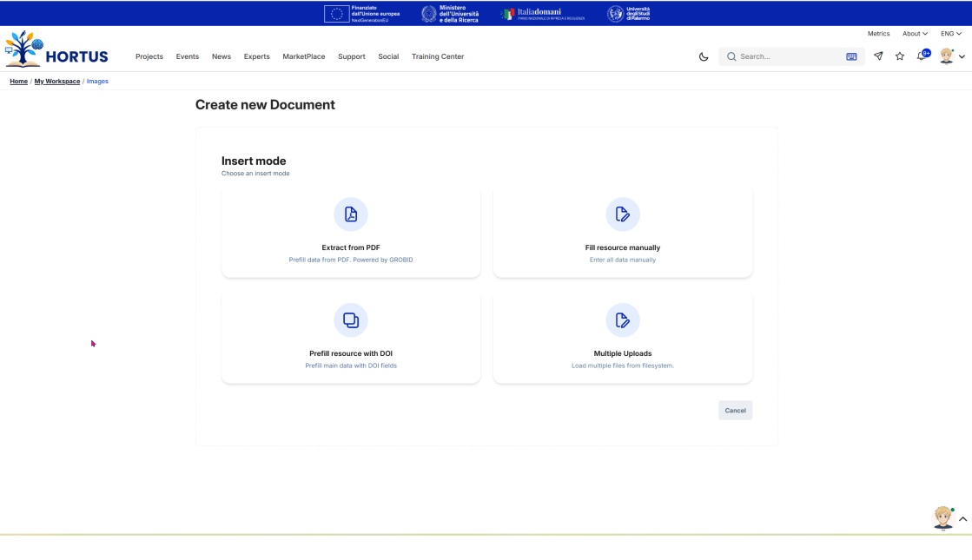The image size is (972, 560).
Task: Open the virtual keyboard icon in search
Action: point(851,56)
